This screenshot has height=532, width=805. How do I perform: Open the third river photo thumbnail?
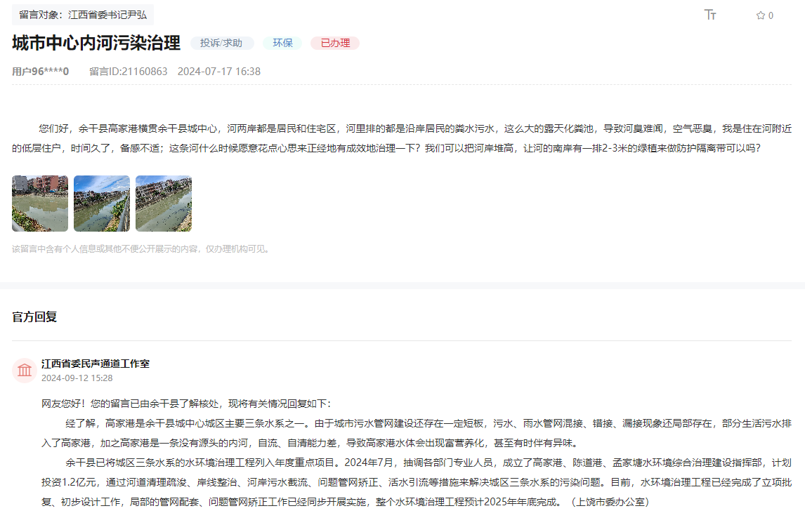164,204
